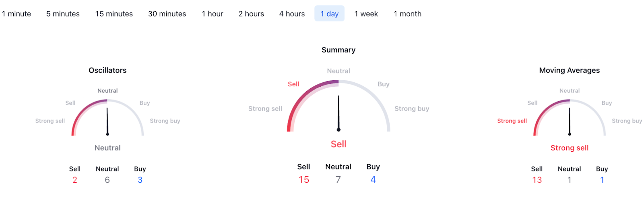This screenshot has width=644, height=198.
Task: Choose the 15 minutes interval tab
Action: pyautogui.click(x=114, y=14)
